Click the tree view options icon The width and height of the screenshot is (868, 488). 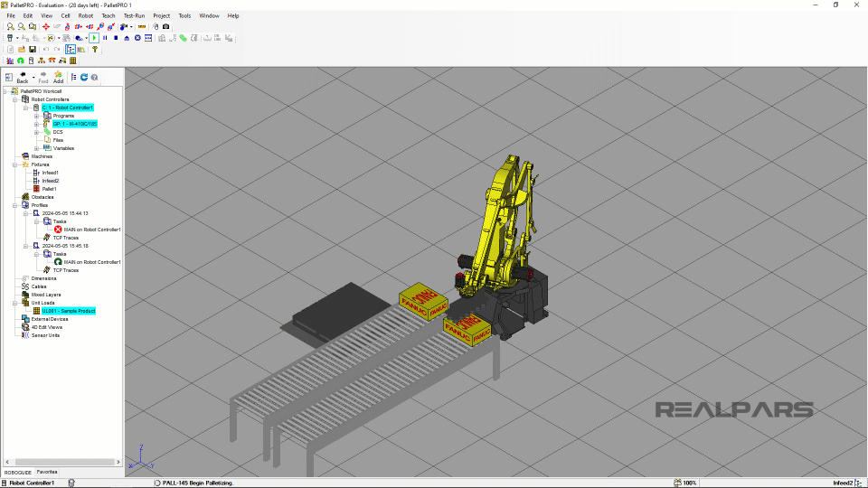73,78
